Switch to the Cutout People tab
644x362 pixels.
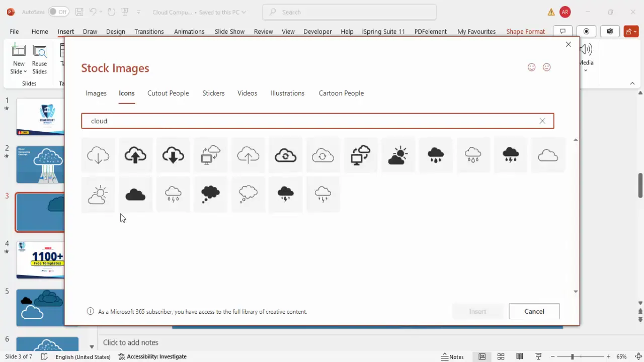(x=168, y=93)
